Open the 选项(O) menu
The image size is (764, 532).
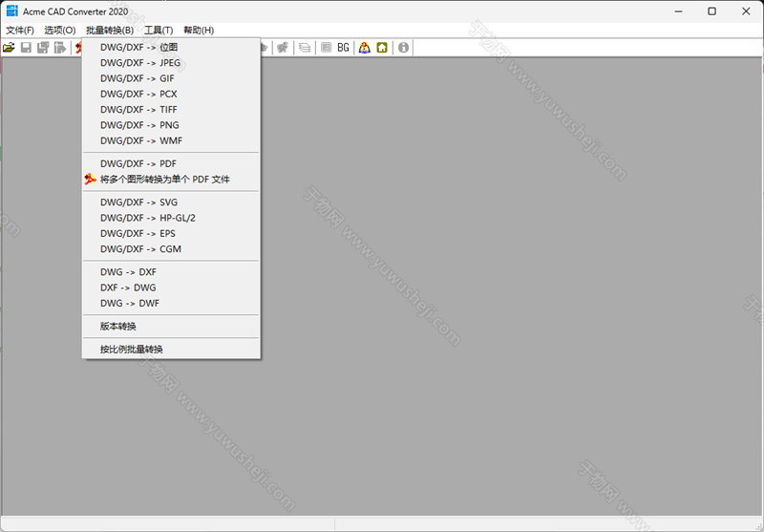tap(60, 31)
